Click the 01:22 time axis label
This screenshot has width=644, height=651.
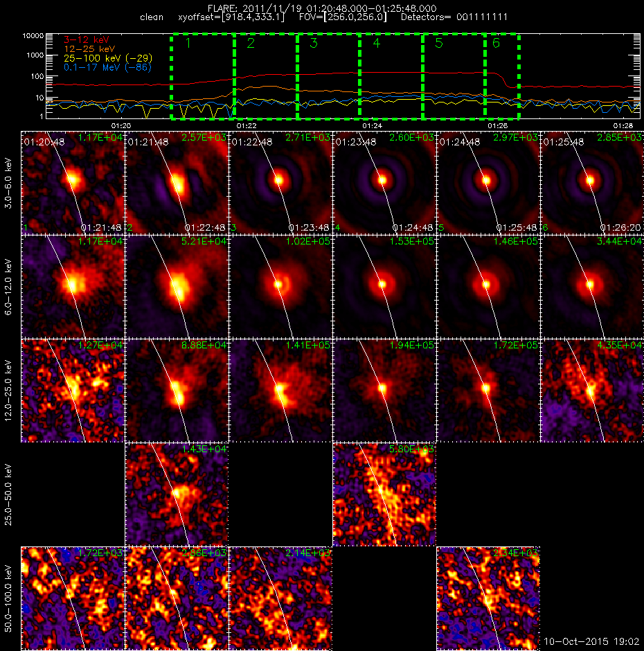[247, 125]
